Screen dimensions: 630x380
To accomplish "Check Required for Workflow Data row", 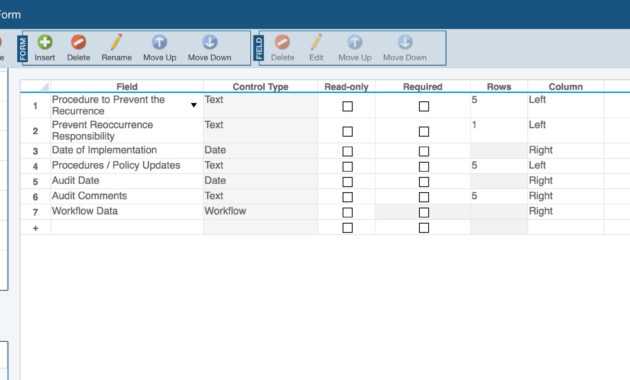I will 424,212.
